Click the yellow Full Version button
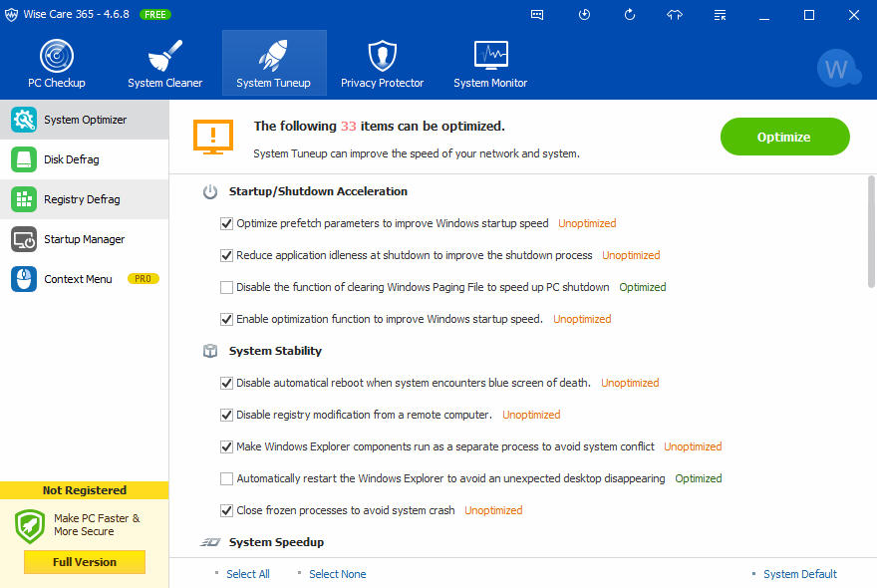Viewport: 877px width, 588px height. [85, 562]
